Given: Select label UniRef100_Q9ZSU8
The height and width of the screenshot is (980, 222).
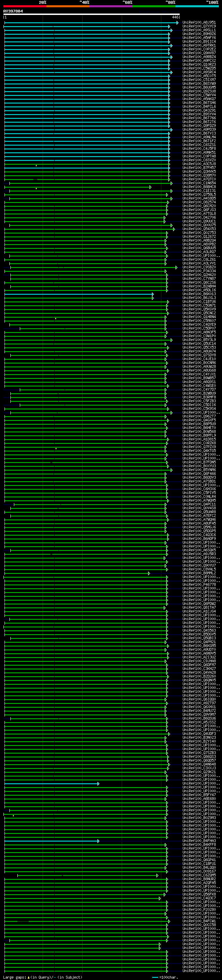Looking at the screenshot, I should click(x=199, y=91).
